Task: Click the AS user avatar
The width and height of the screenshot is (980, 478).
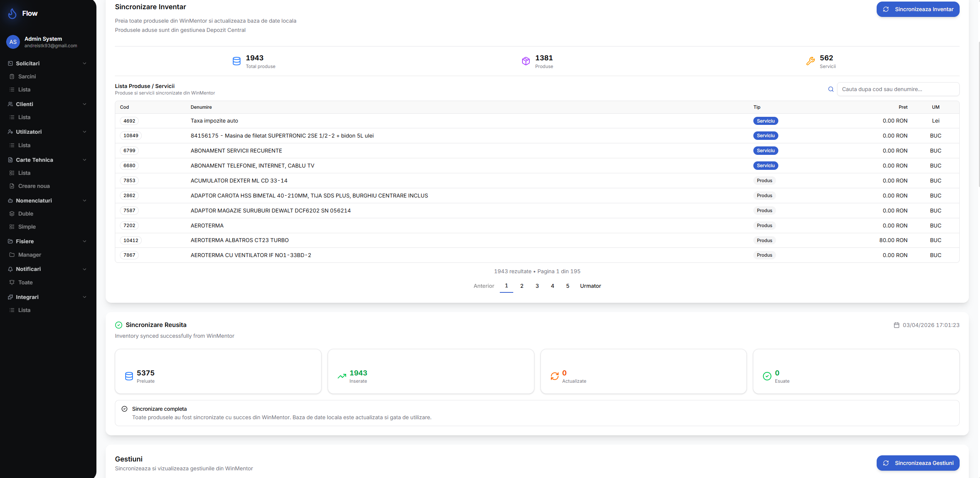Action: [13, 42]
